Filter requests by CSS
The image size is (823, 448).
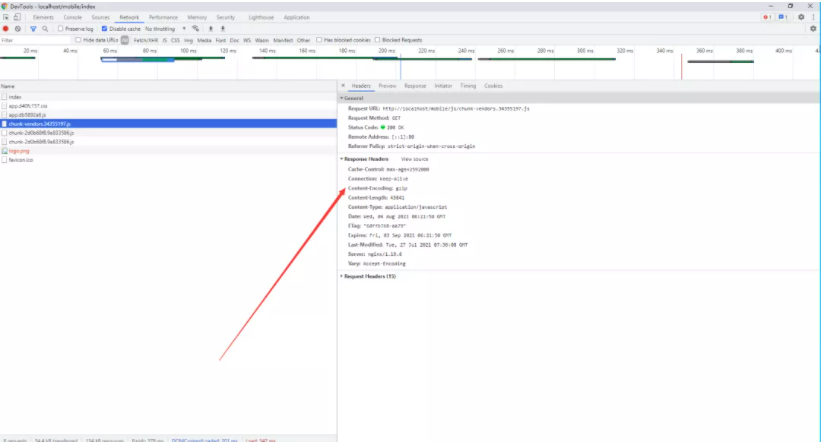pyautogui.click(x=175, y=40)
